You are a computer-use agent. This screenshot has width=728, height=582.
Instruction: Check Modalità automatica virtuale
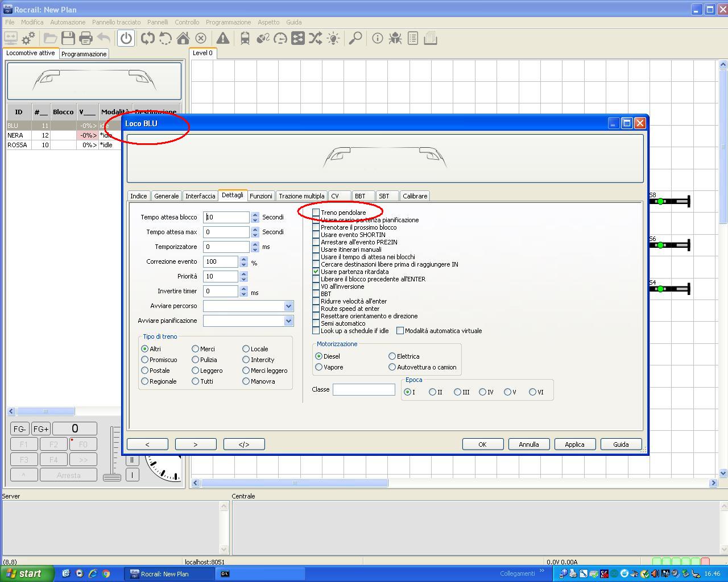[x=400, y=331]
